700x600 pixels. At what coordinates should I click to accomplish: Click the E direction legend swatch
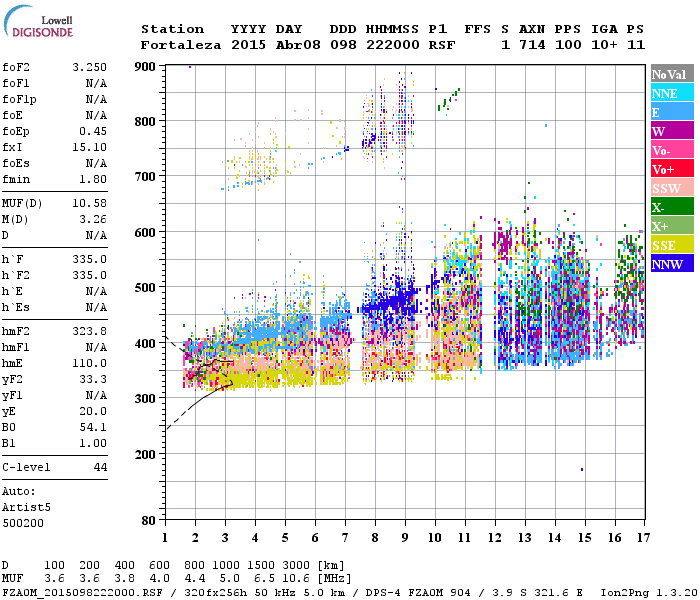(672, 112)
